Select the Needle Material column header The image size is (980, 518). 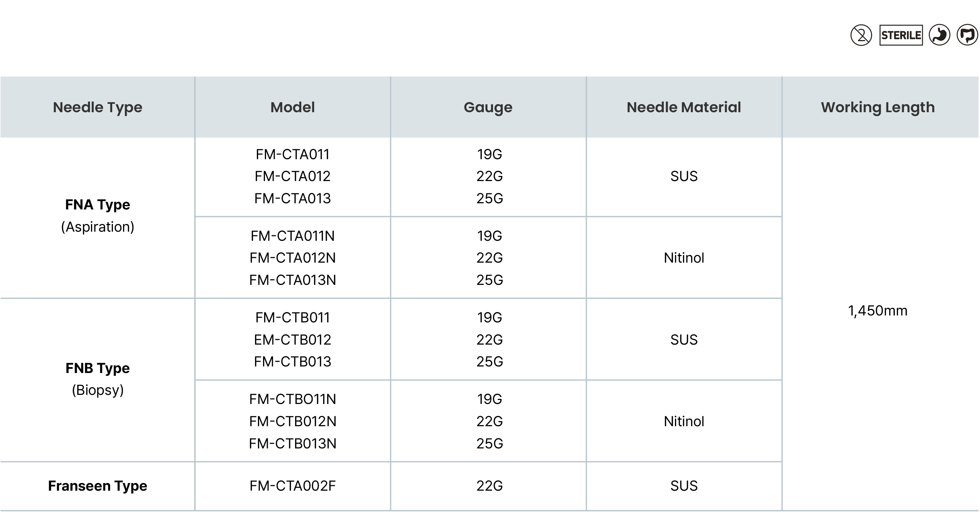tap(684, 107)
